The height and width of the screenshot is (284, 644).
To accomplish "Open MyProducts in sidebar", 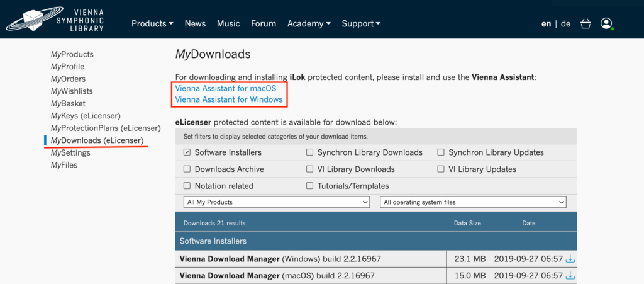I will pyautogui.click(x=72, y=54).
